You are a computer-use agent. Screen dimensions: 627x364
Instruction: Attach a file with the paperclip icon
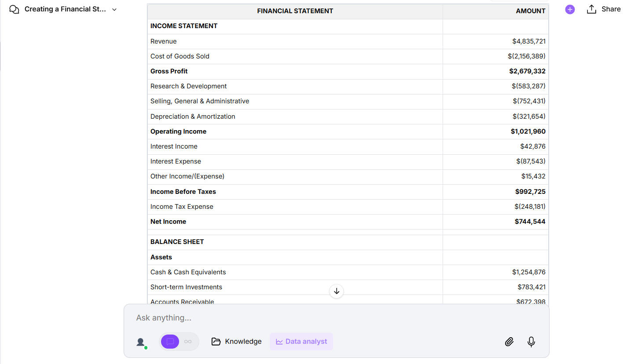point(509,342)
